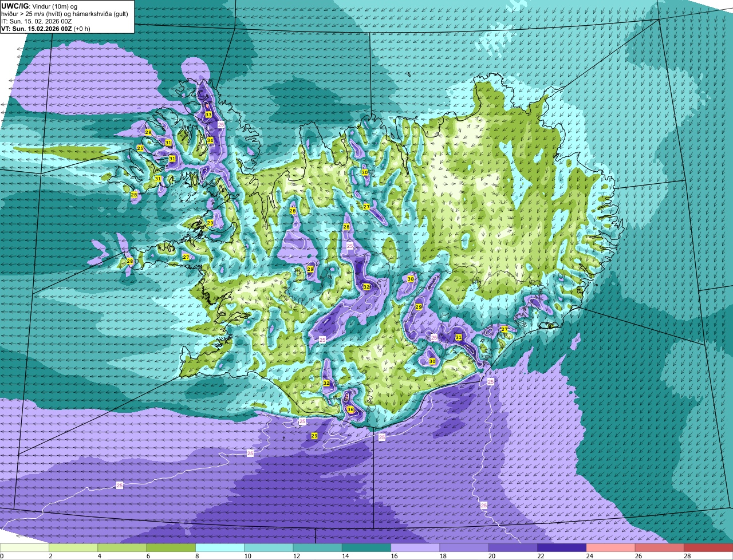The width and height of the screenshot is (733, 560).
Task: Click the yellow maximum gust label "34"
Action: pos(210,140)
